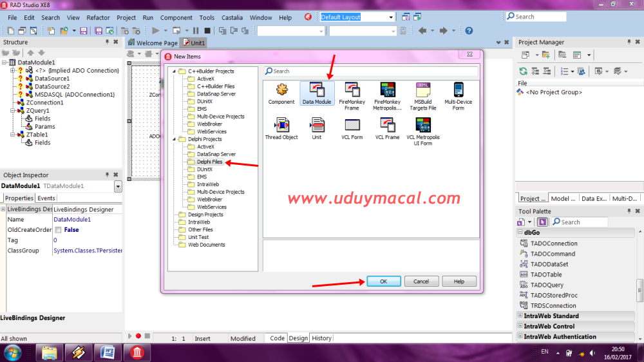Confirm with the OK button

384,281
